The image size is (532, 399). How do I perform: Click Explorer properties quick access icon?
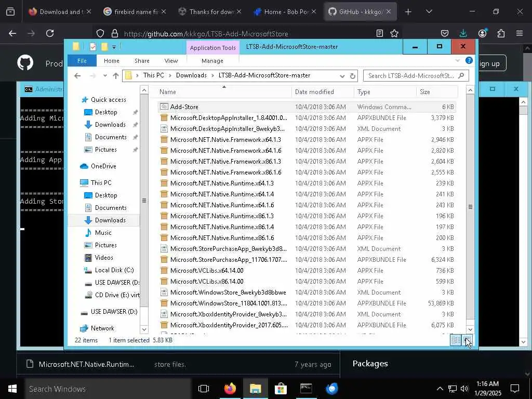click(x=93, y=47)
